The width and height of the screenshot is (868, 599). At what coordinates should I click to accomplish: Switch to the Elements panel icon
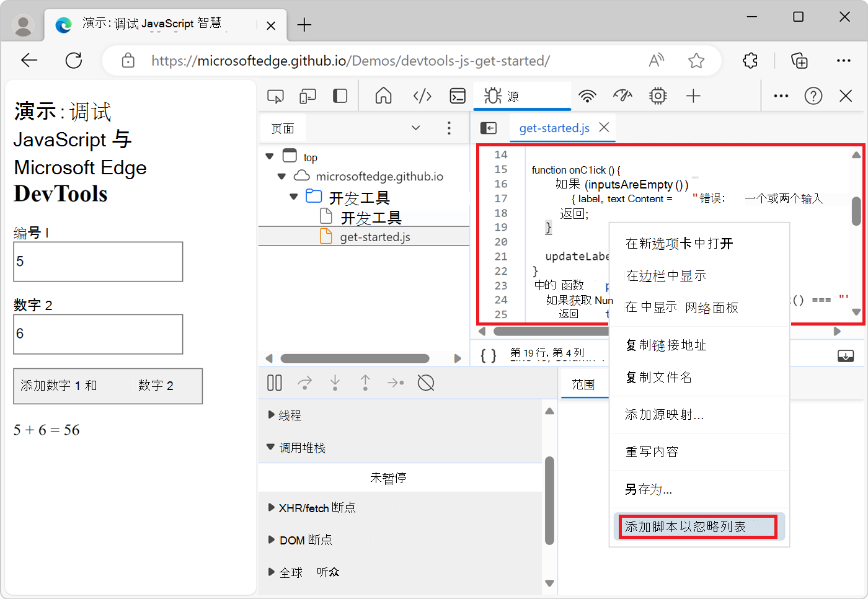coord(422,96)
